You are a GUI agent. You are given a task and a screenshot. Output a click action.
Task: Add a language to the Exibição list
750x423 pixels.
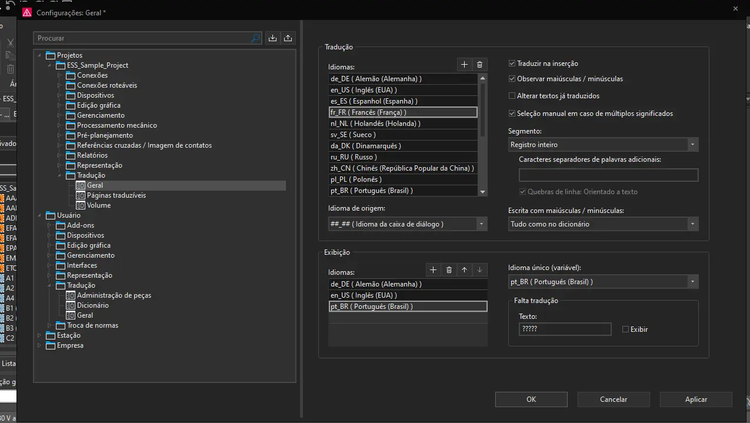click(433, 270)
